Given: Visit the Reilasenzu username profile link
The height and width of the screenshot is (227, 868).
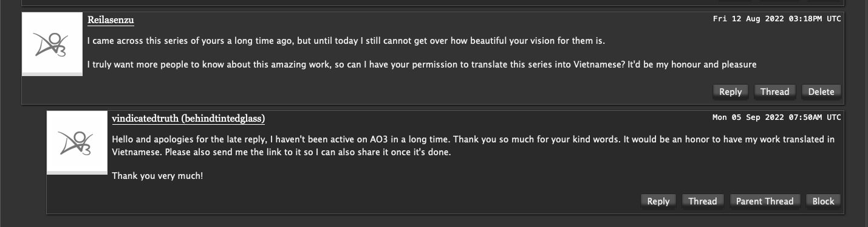Looking at the screenshot, I should coord(111,20).
